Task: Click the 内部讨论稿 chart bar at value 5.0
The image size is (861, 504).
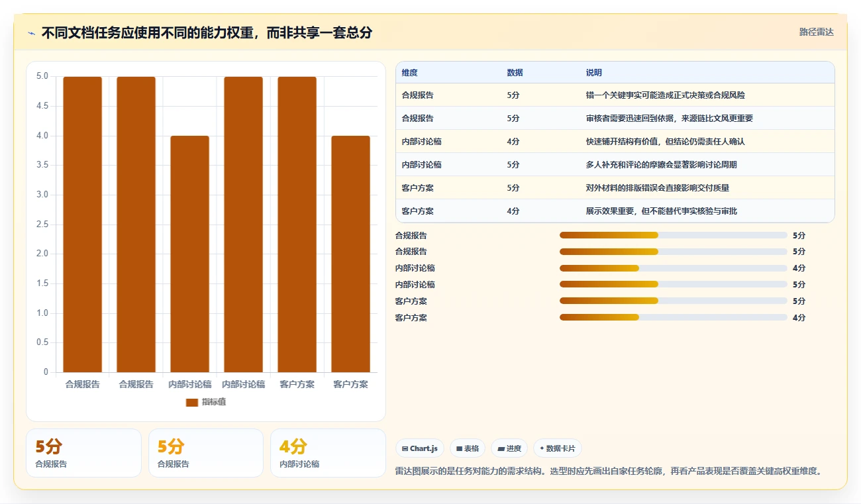Action: (243, 225)
